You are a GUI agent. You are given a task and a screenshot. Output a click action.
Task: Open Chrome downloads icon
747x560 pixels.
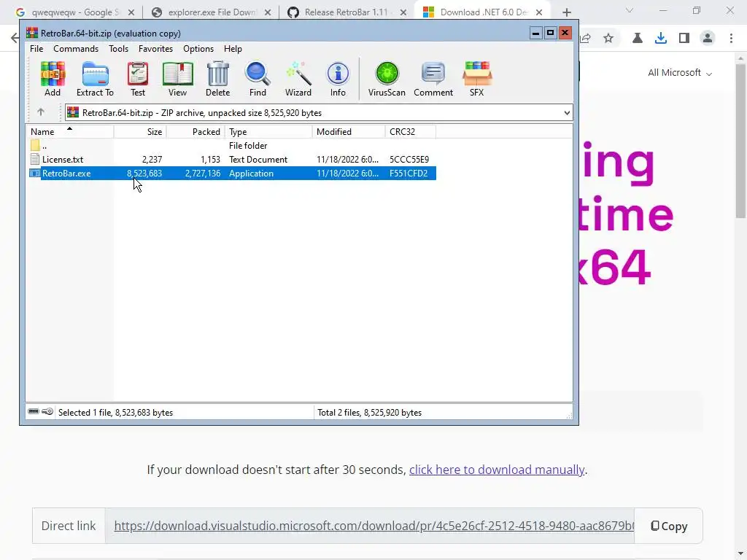[660, 38]
